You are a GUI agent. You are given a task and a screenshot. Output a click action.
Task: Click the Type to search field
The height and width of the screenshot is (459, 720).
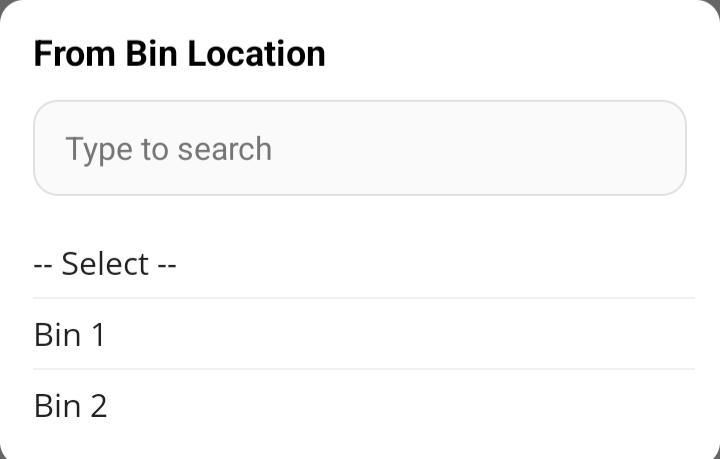tap(360, 148)
